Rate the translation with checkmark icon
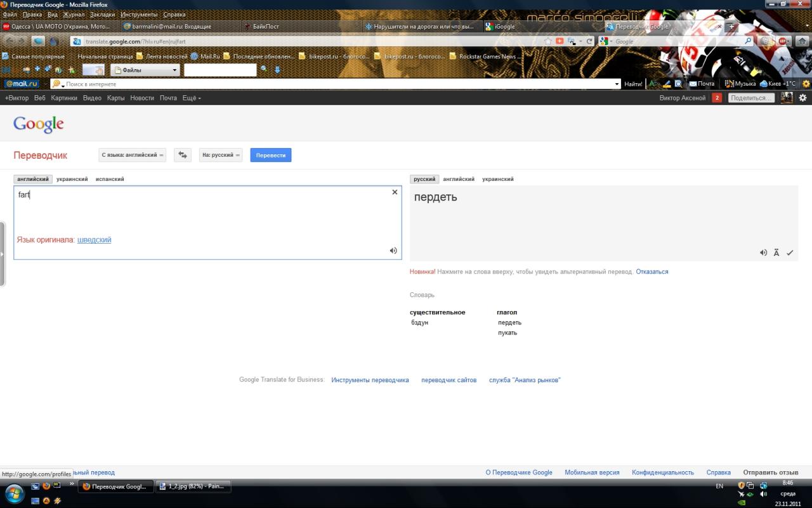This screenshot has height=508, width=812. pyautogui.click(x=790, y=253)
